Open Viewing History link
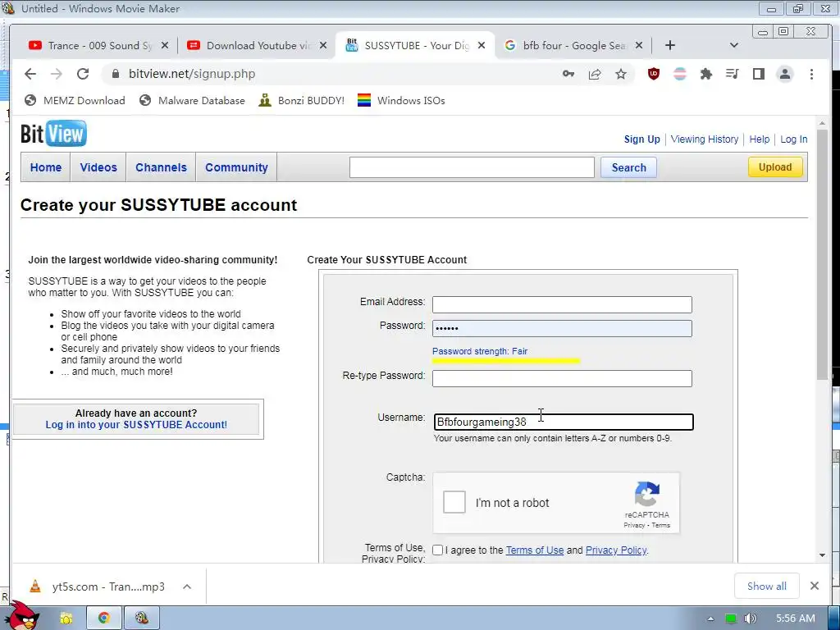Viewport: 840px width, 630px height. click(x=705, y=139)
